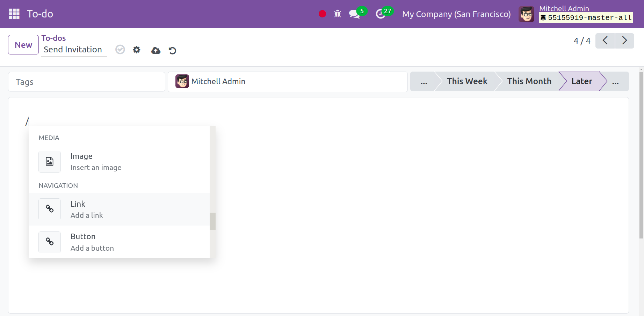This screenshot has width=644, height=316.
Task: Click Mitchell Admin avatar in top bar
Action: pos(526,14)
